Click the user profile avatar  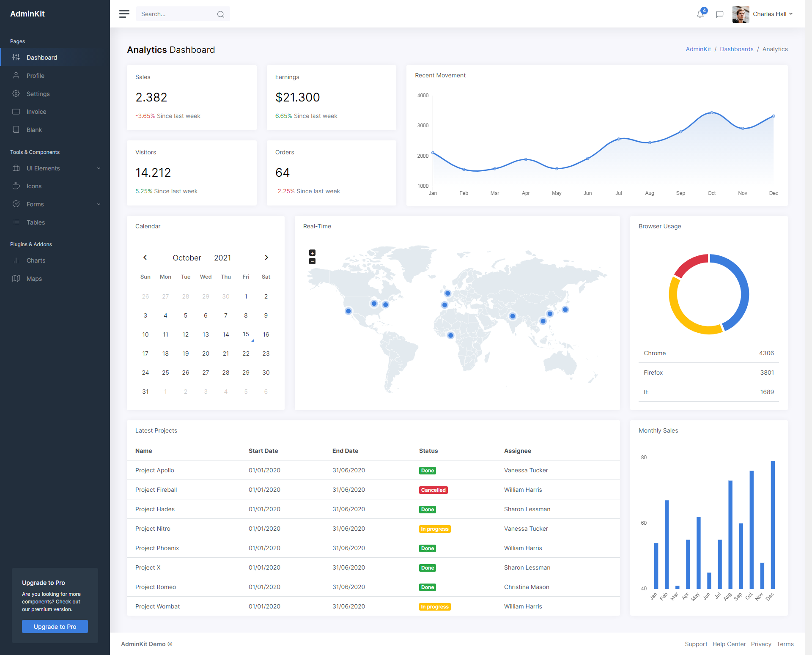point(740,14)
